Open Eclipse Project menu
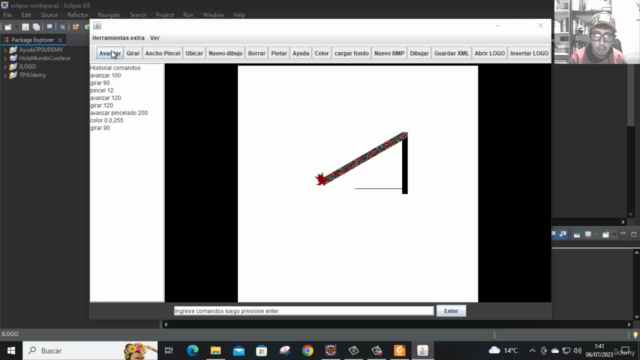 (164, 15)
